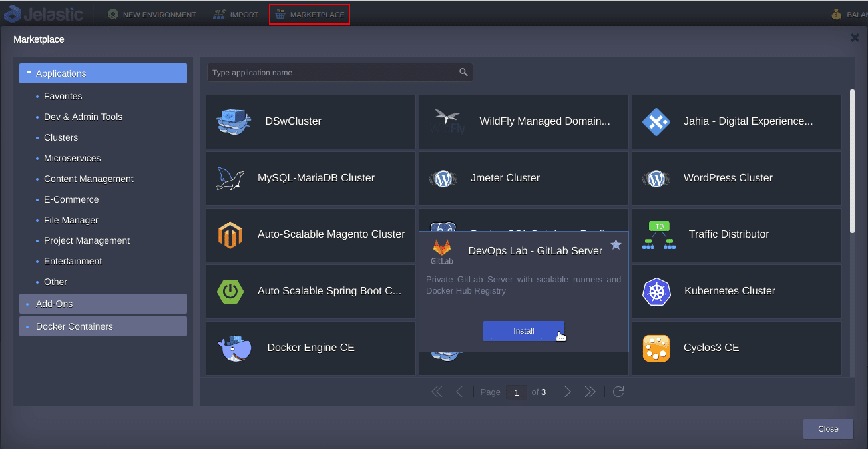Image resolution: width=868 pixels, height=449 pixels.
Task: Click the Jmeter Cluster icon
Action: click(x=443, y=178)
